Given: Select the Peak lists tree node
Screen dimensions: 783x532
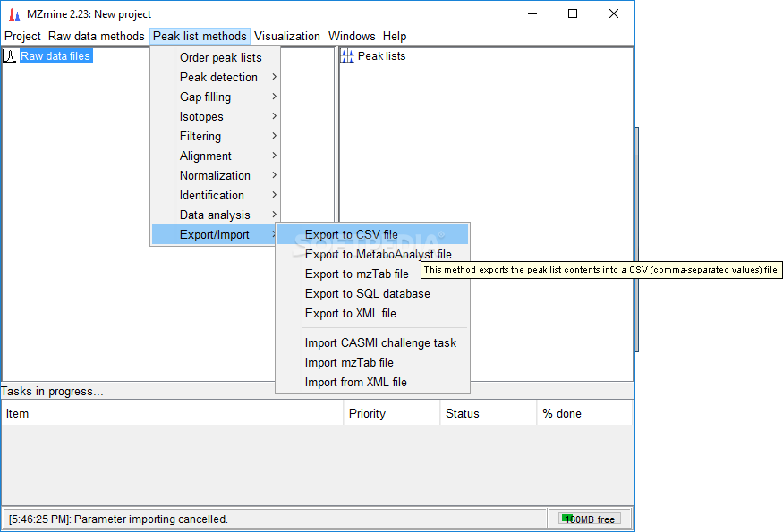Looking at the screenshot, I should point(381,56).
